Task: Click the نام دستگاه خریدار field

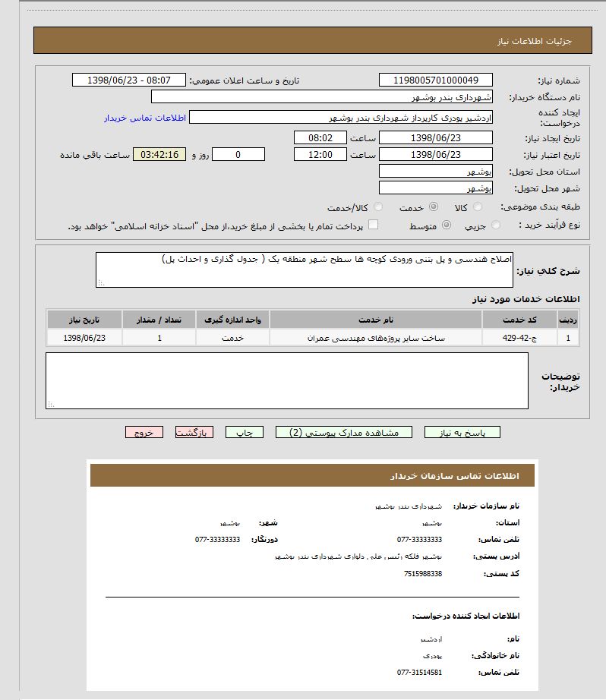Action: pyautogui.click(x=321, y=97)
